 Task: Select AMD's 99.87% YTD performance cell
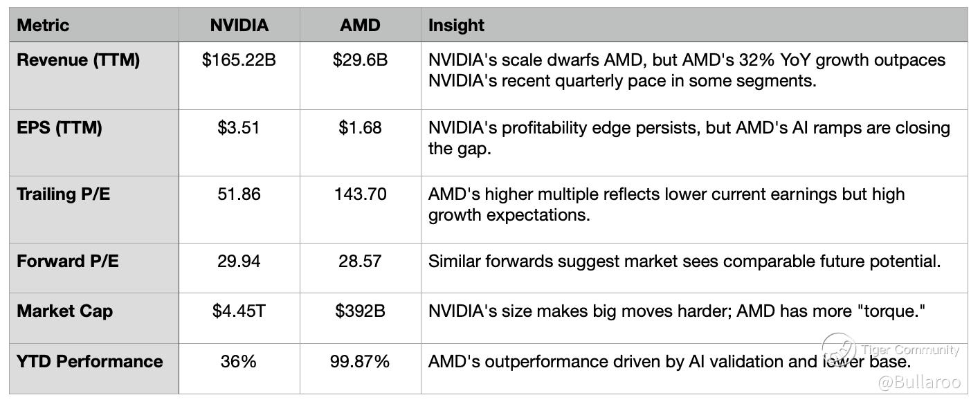click(360, 362)
